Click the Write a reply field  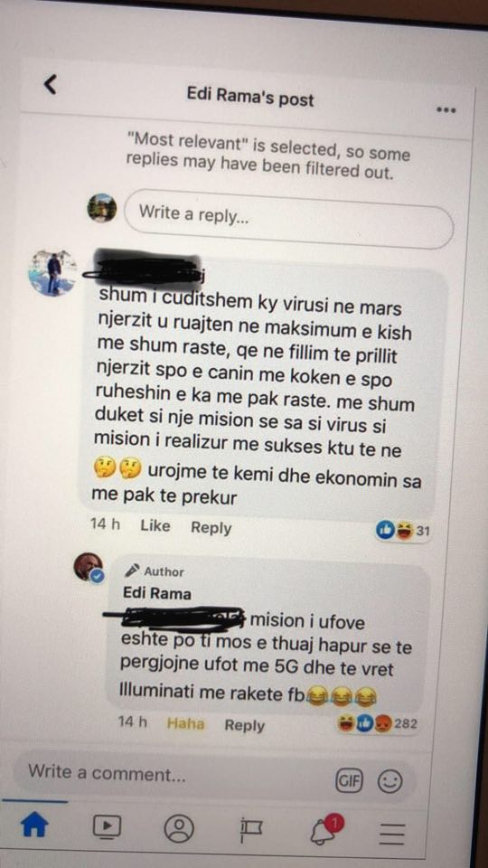click(289, 218)
